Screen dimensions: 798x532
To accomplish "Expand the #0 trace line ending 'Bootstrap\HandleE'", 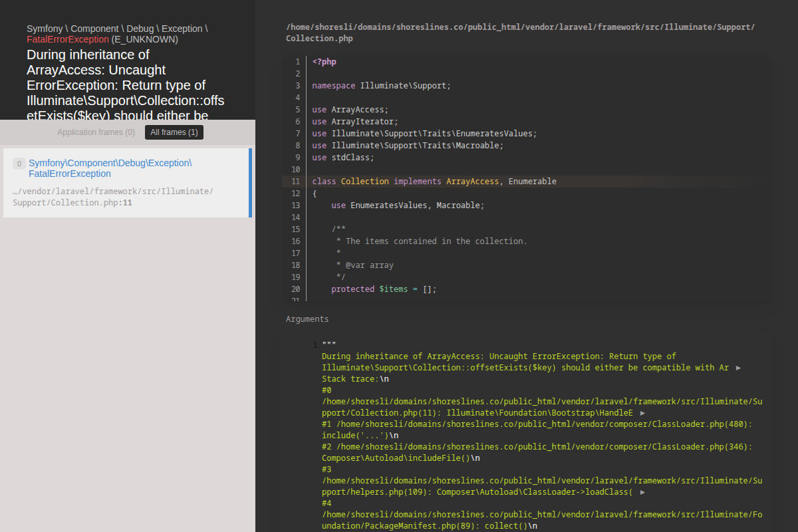I will pyautogui.click(x=642, y=413).
